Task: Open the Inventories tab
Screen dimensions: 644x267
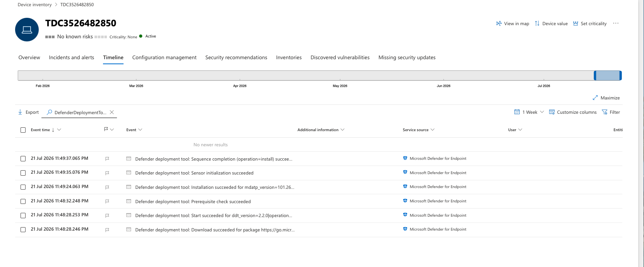Action: point(289,57)
